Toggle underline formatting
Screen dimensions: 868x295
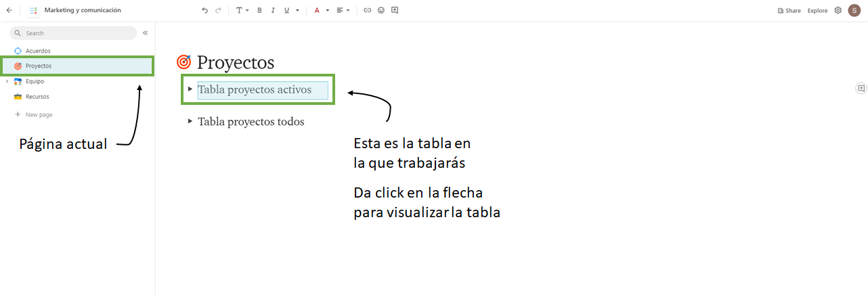pyautogui.click(x=286, y=10)
